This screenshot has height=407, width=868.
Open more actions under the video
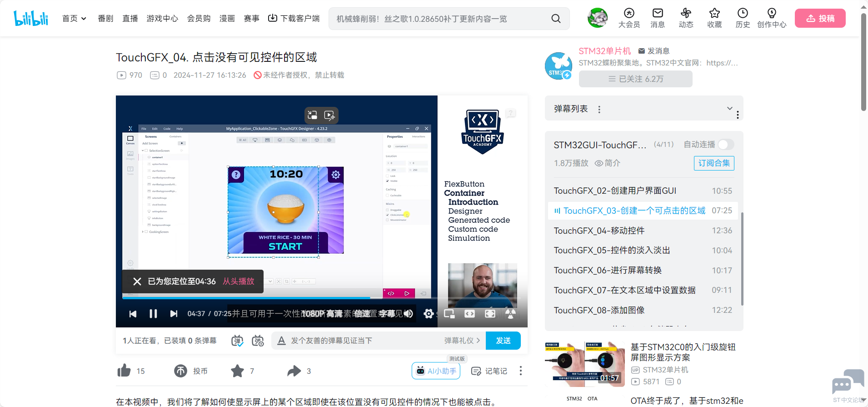521,371
